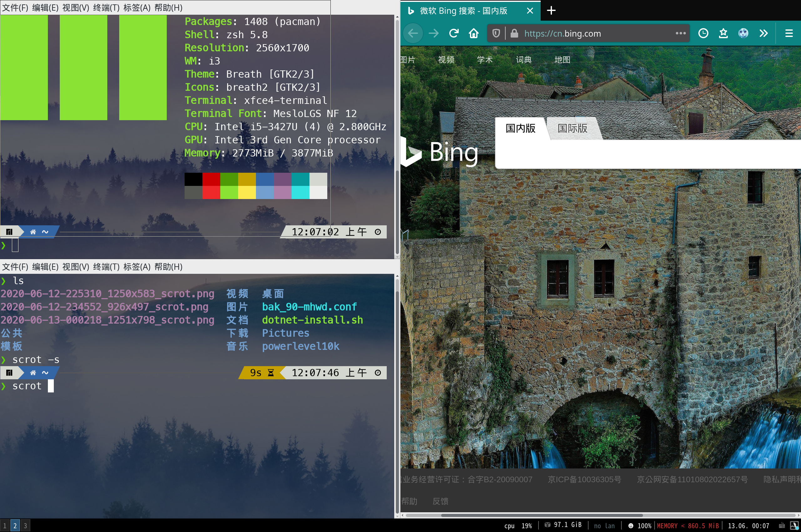The width and height of the screenshot is (801, 532).
Task: Switch to i3 workspace 3
Action: coord(25,526)
